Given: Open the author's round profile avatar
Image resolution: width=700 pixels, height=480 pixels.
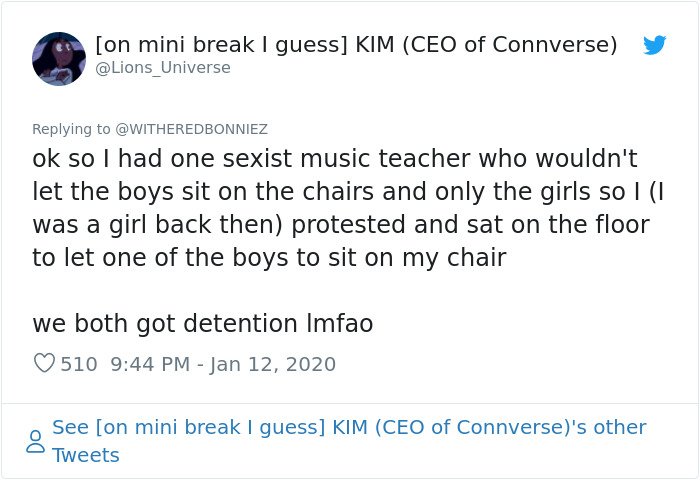Looking at the screenshot, I should coord(59,58).
